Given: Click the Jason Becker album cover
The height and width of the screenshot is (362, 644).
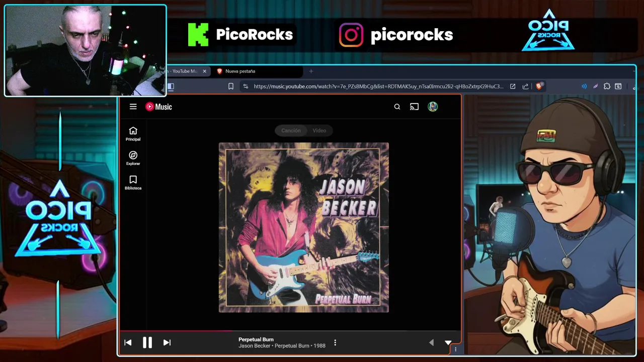Looking at the screenshot, I should (304, 227).
